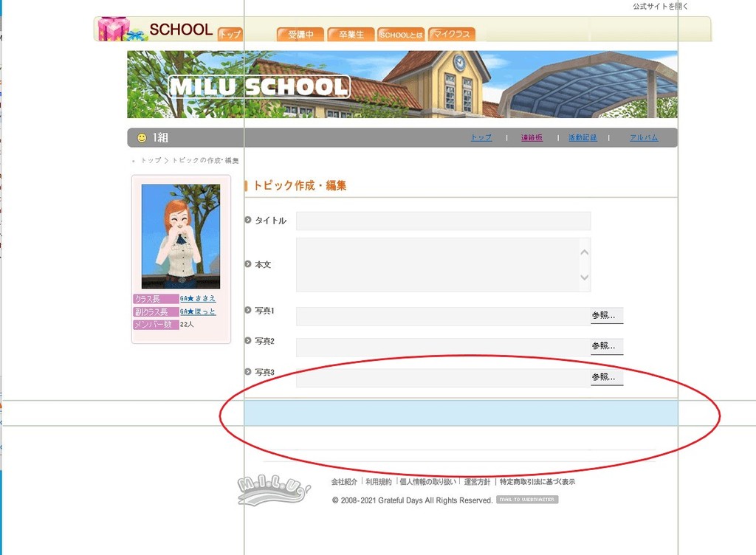This screenshot has height=555, width=756.
Task: Open the 特定商取引法に基づく表示 footer link
Action: (537, 482)
